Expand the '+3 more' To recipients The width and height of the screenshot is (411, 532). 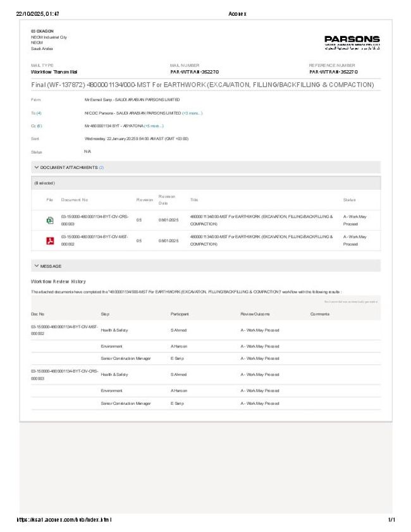click(192, 113)
